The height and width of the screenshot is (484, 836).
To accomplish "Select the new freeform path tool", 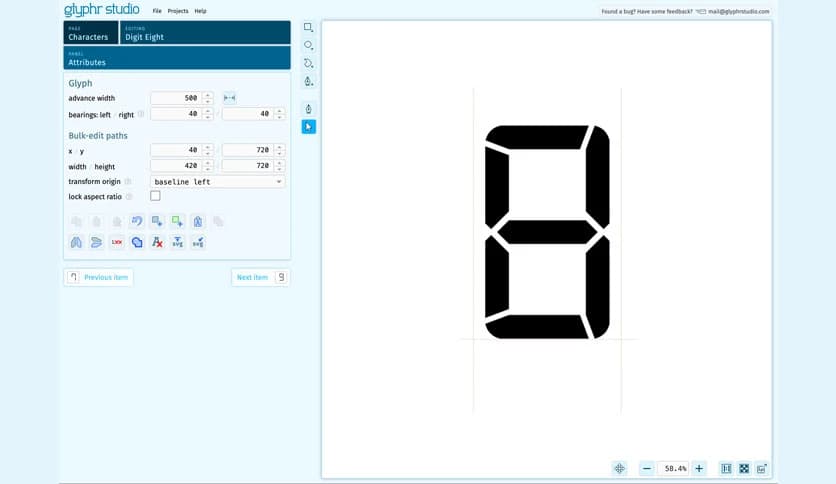I will tap(308, 63).
